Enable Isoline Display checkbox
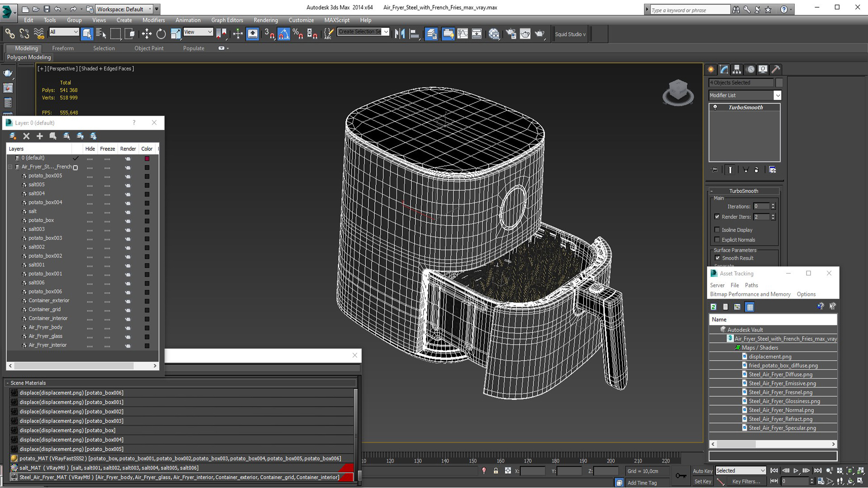Screen dimensions: 868x488 coord(717,230)
